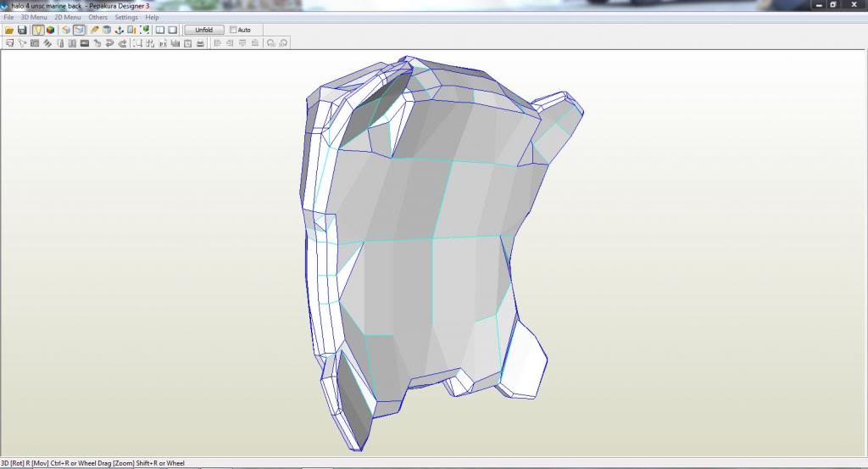Click the align bottom icon
The width and height of the screenshot is (868, 469).
254,43
